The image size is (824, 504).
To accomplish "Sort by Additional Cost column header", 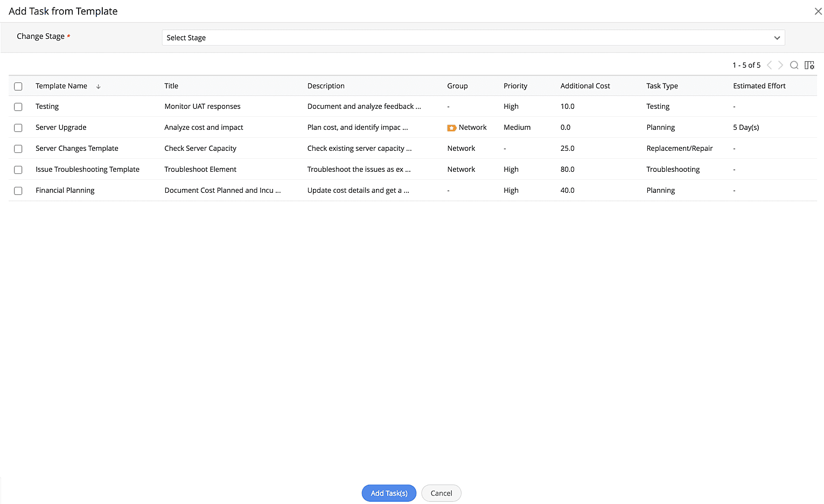I will tap(585, 86).
